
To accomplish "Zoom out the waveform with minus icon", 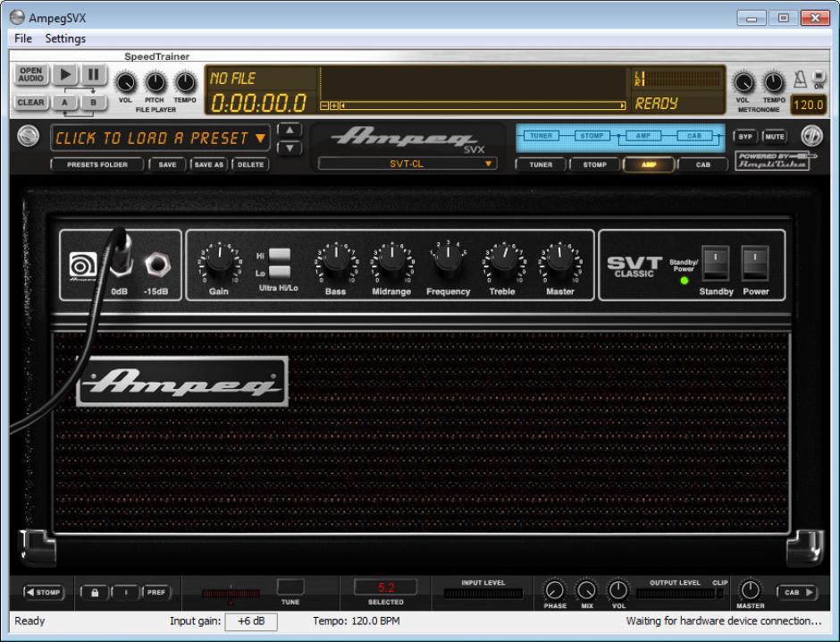I will coord(323,106).
